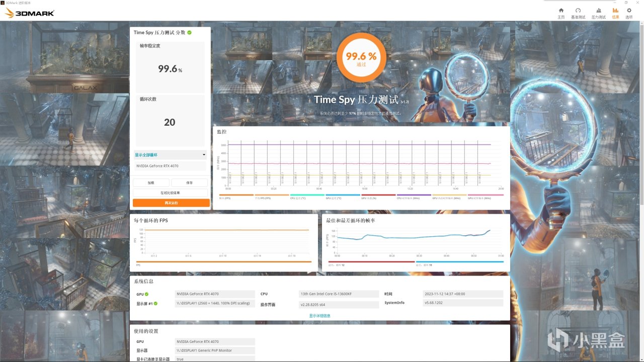
Task: Click the 3DMARK logo in the header
Action: 29,13
